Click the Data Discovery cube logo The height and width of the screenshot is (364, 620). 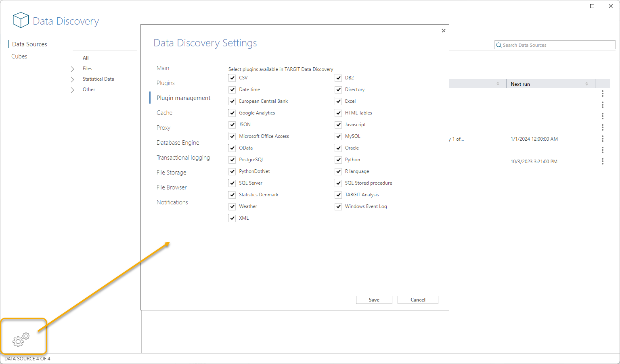21,20
